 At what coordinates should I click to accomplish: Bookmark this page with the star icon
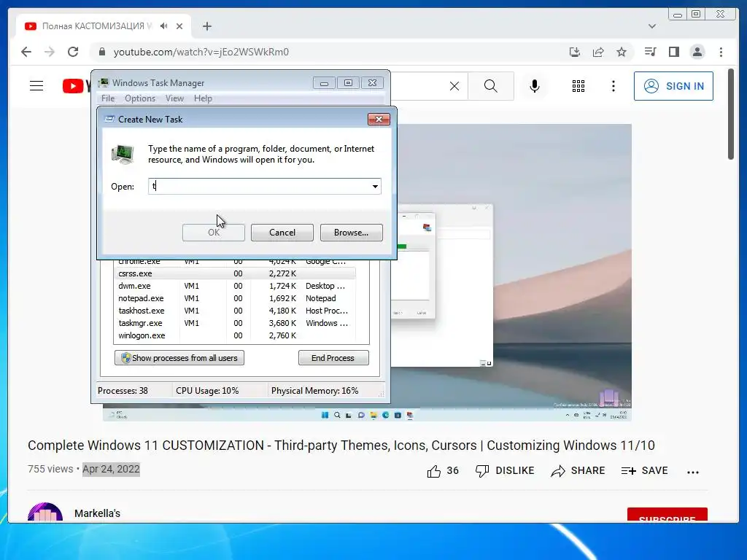[x=622, y=52]
